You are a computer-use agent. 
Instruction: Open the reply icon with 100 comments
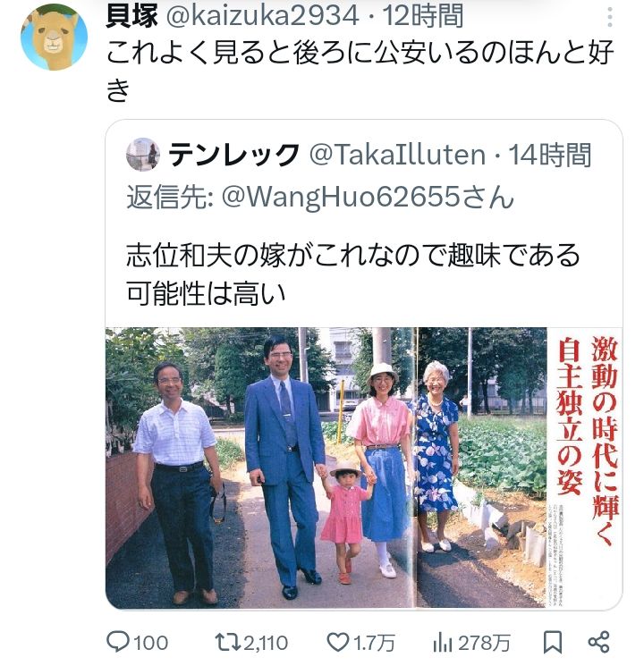tap(117, 642)
